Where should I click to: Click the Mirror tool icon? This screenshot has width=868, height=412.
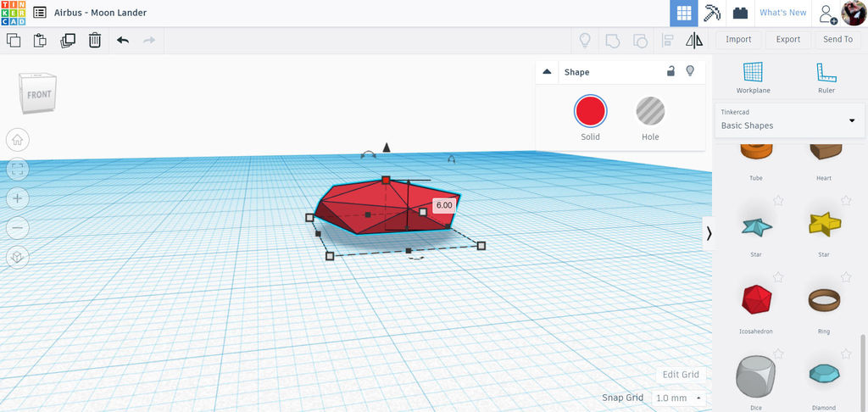694,40
